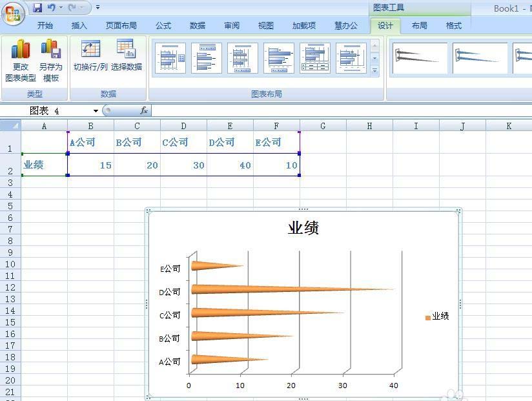Go to the 公式 tab

point(163,26)
